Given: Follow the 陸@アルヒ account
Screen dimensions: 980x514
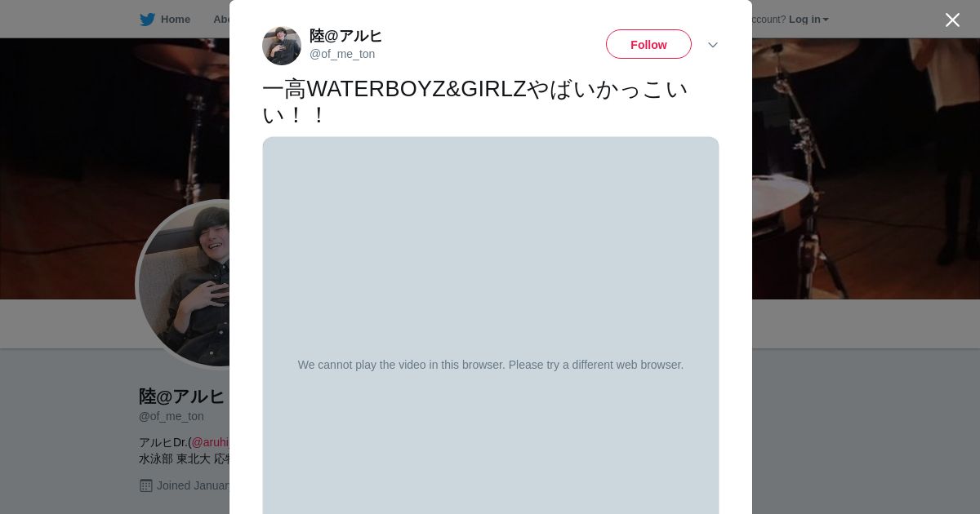Looking at the screenshot, I should (648, 45).
